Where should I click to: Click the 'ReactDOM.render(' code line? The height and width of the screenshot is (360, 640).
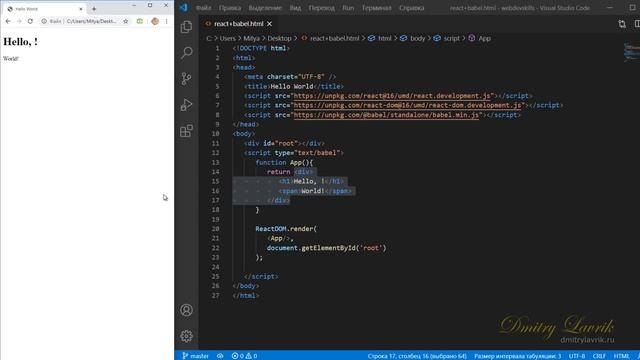286,229
